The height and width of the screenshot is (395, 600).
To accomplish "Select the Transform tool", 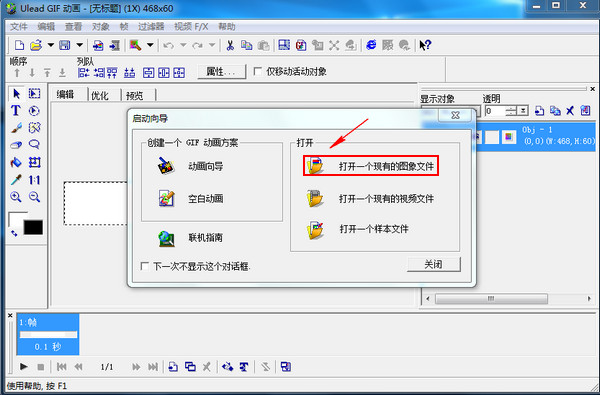I will 34,162.
